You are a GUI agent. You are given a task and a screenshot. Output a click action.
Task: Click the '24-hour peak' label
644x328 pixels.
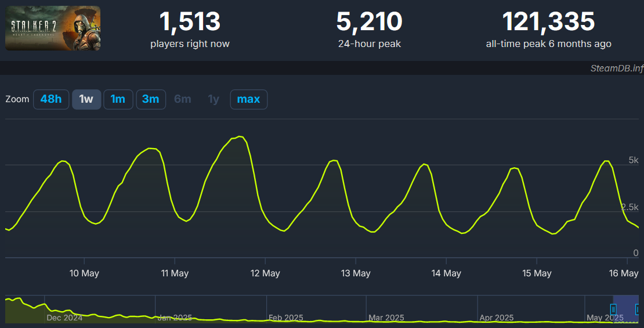click(369, 44)
